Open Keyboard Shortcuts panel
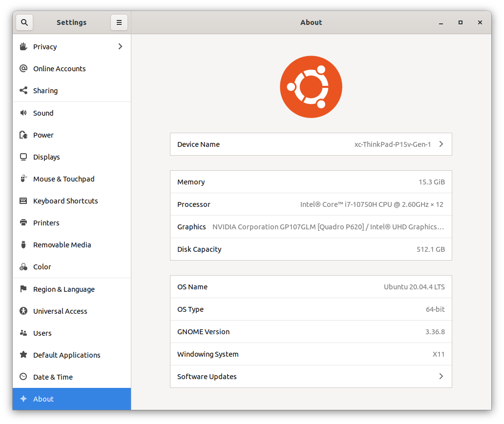Image resolution: width=504 pixels, height=424 pixels. (x=72, y=201)
